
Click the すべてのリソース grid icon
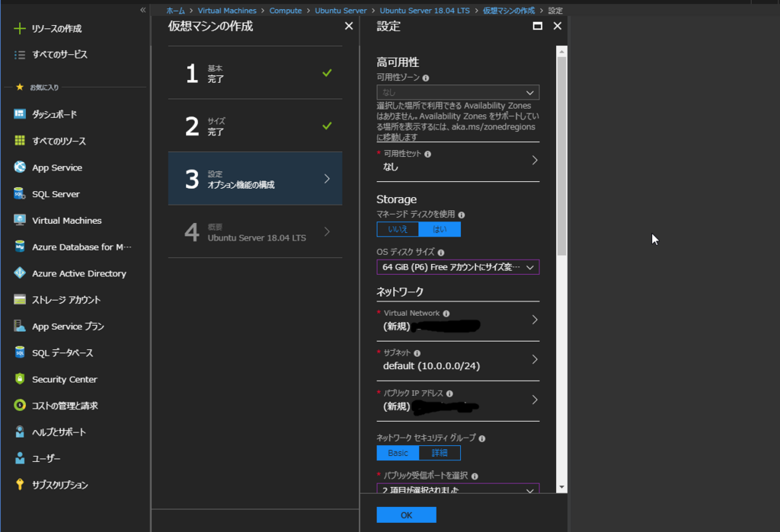click(x=19, y=141)
